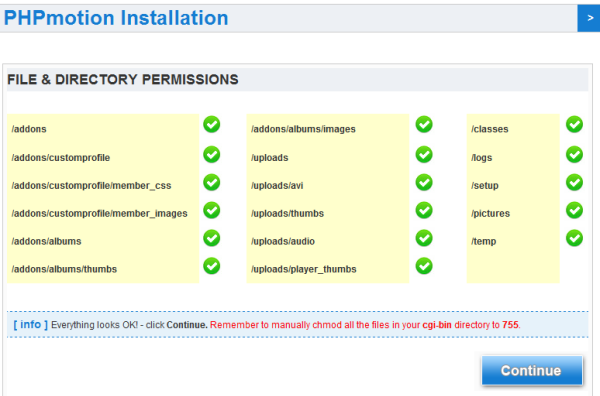This screenshot has width=600, height=396.
Task: Click the checkmark beside /temp
Action: (574, 238)
